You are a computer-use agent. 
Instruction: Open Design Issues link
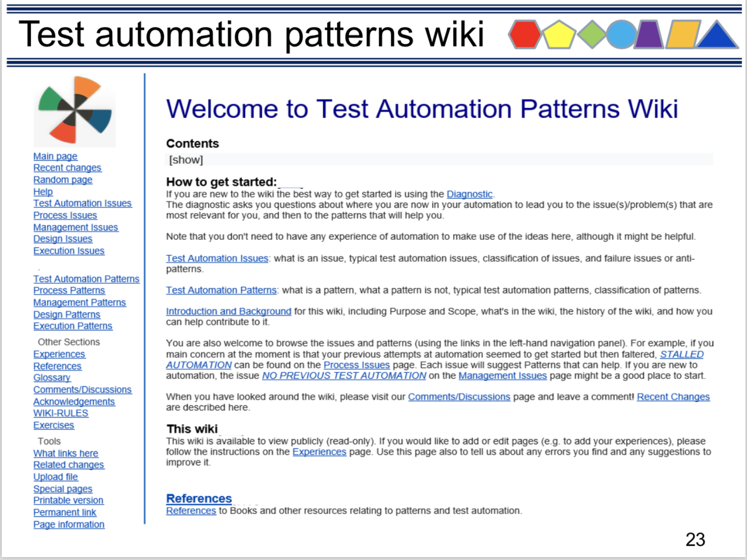click(63, 239)
